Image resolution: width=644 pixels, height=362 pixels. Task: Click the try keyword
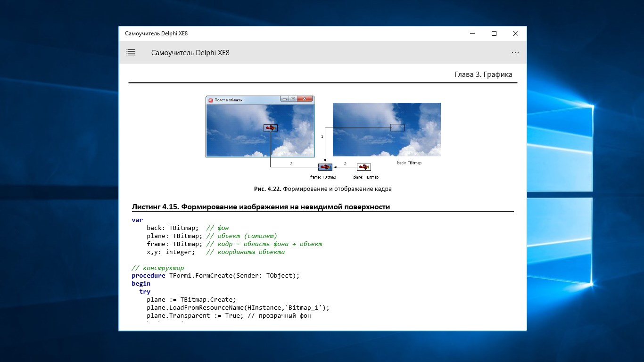[x=145, y=292]
